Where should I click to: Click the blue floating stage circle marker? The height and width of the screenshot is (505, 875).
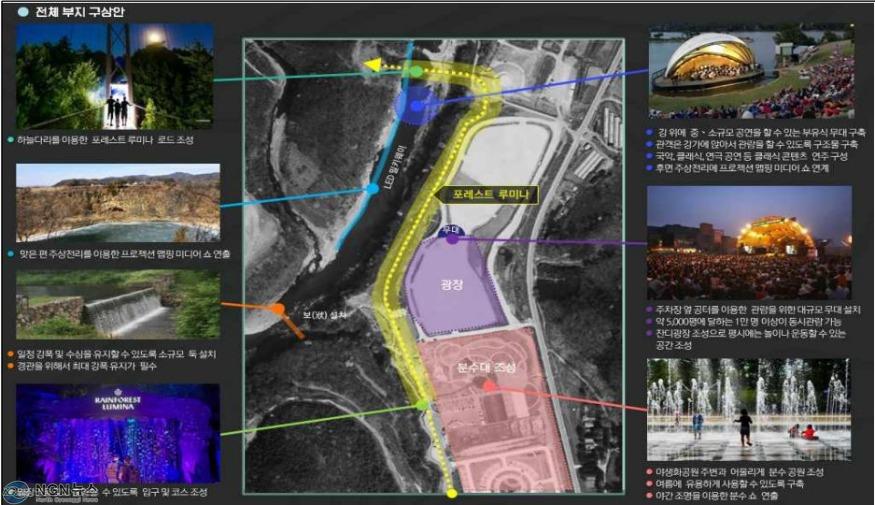click(416, 105)
